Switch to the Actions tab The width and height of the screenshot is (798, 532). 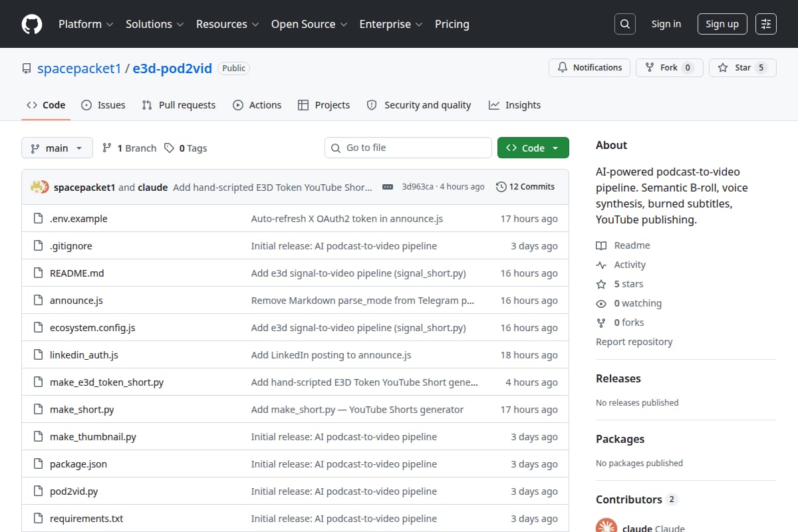[257, 105]
